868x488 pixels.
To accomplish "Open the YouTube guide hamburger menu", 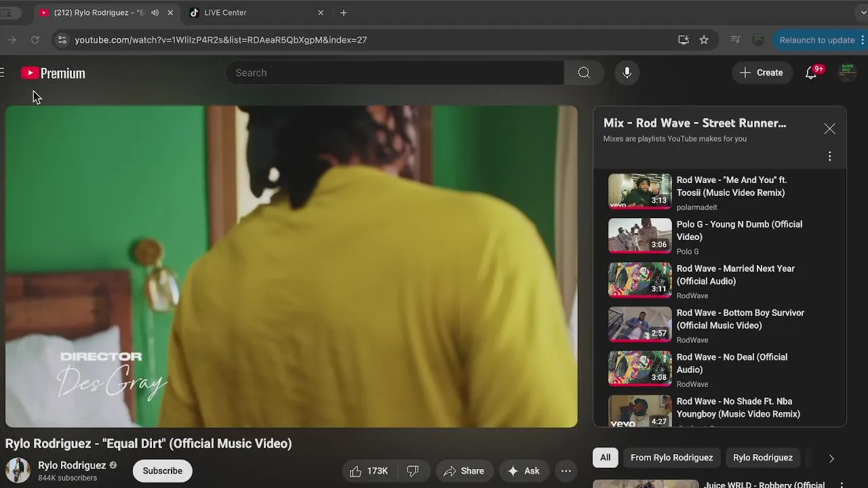I will point(2,73).
